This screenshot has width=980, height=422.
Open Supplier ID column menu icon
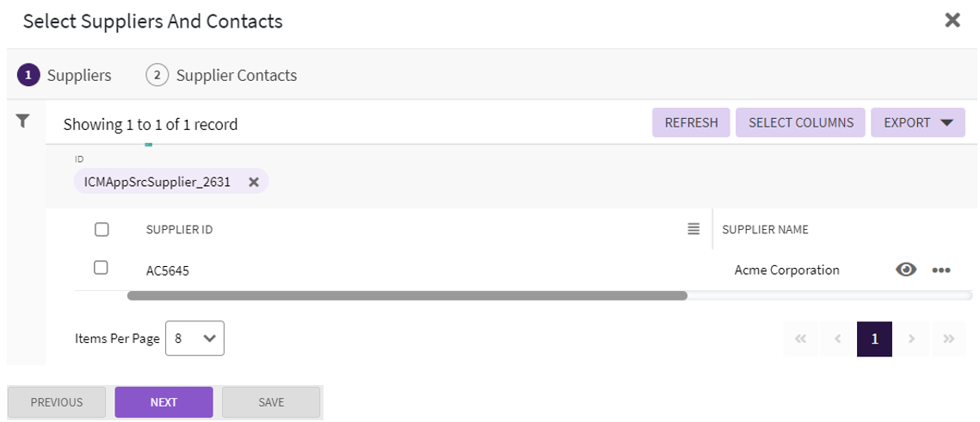[693, 229]
